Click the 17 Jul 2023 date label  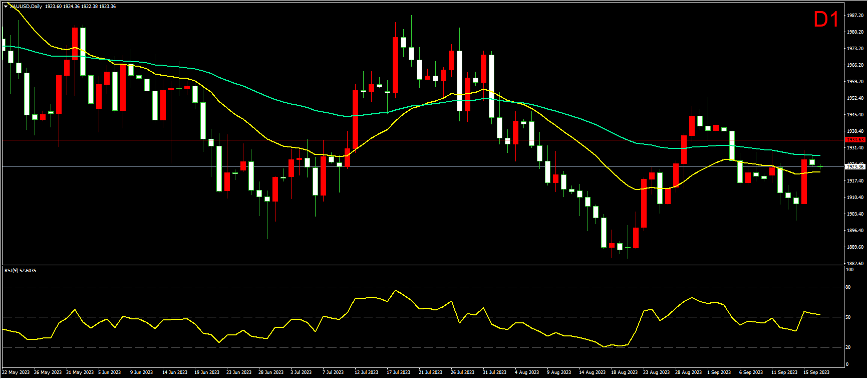(398, 372)
